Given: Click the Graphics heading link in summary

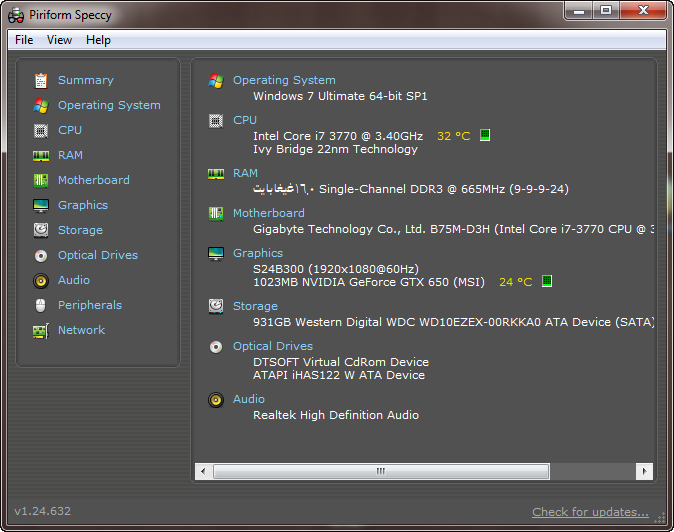Looking at the screenshot, I should pos(258,254).
